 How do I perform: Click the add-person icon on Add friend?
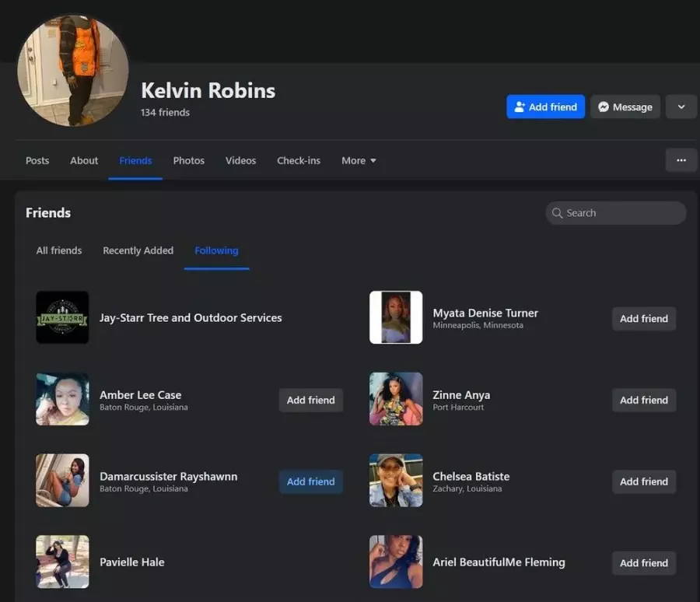(520, 107)
